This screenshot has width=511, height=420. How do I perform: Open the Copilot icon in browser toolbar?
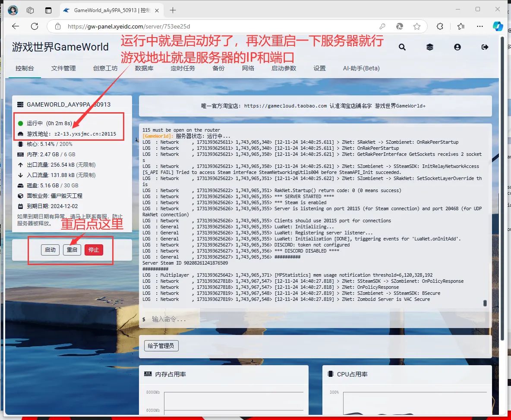[x=498, y=26]
